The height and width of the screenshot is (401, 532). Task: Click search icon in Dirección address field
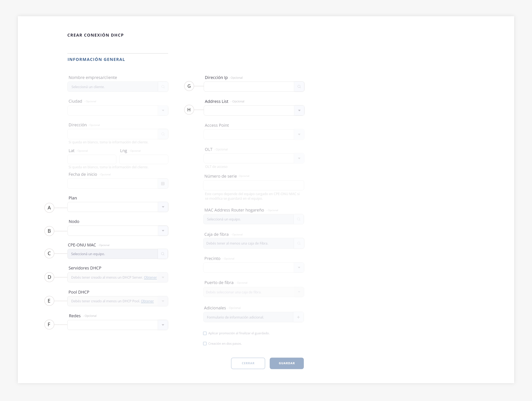(x=163, y=134)
